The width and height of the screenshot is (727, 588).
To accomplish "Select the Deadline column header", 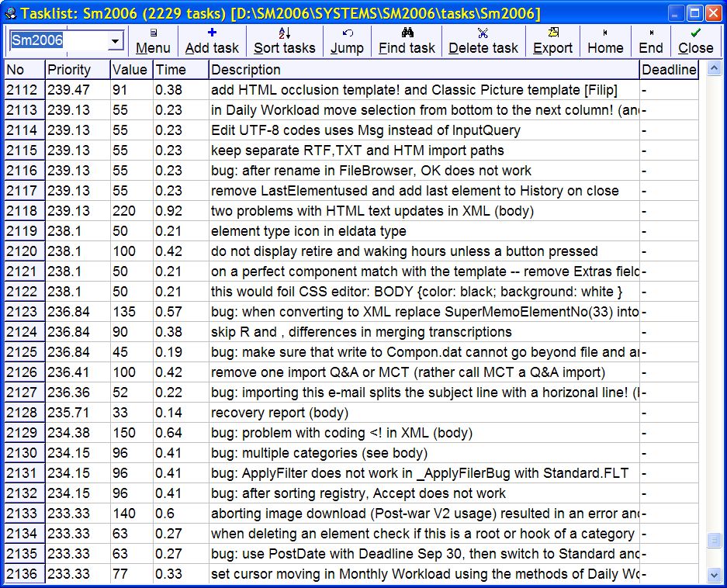I will [x=668, y=70].
